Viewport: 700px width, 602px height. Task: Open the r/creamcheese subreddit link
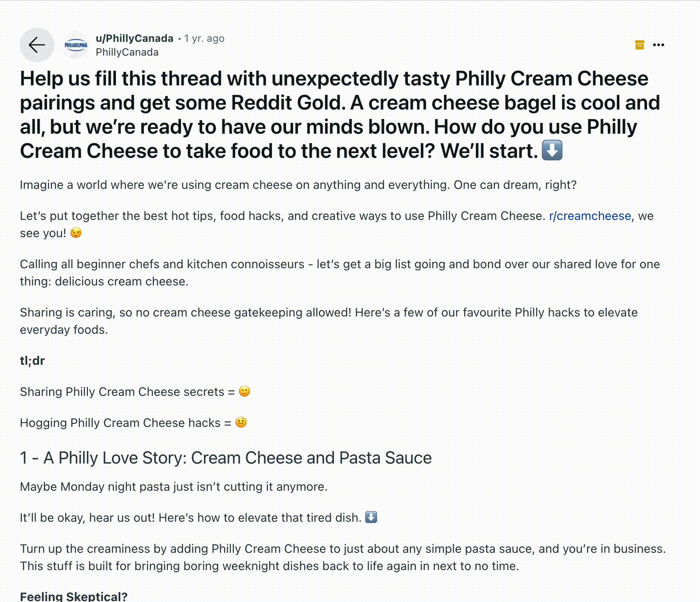click(x=591, y=216)
